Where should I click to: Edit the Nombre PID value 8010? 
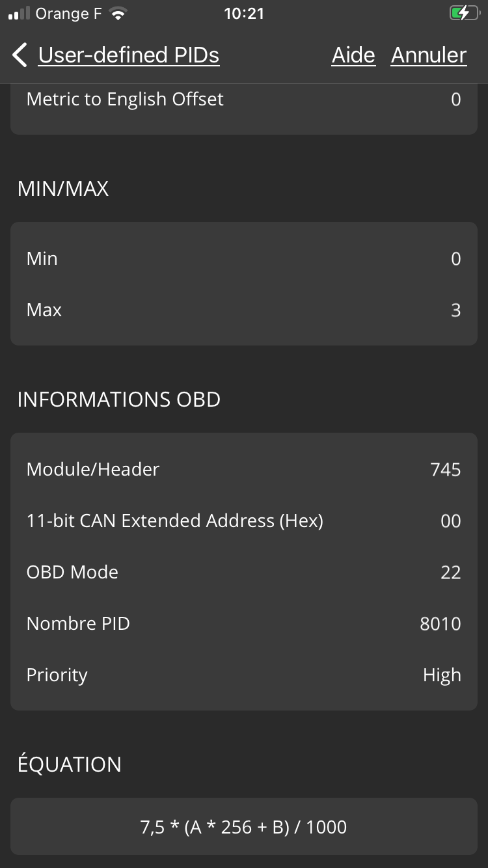click(244, 624)
